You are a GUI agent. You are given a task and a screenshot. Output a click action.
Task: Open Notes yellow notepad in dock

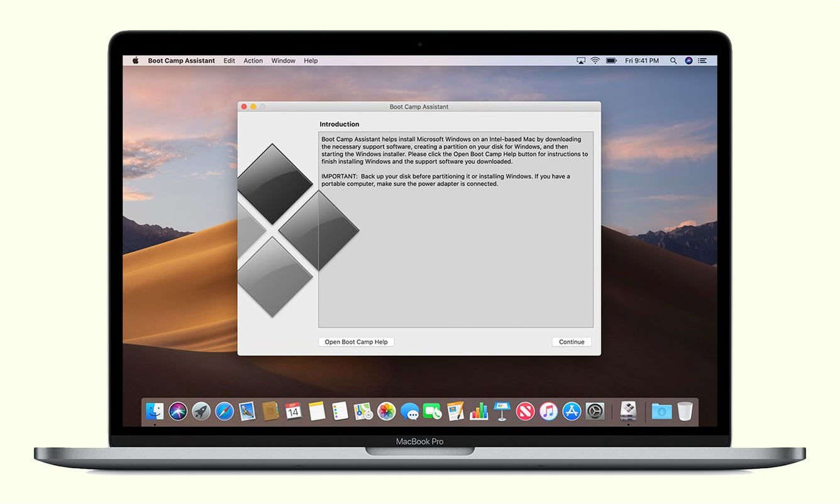click(317, 412)
